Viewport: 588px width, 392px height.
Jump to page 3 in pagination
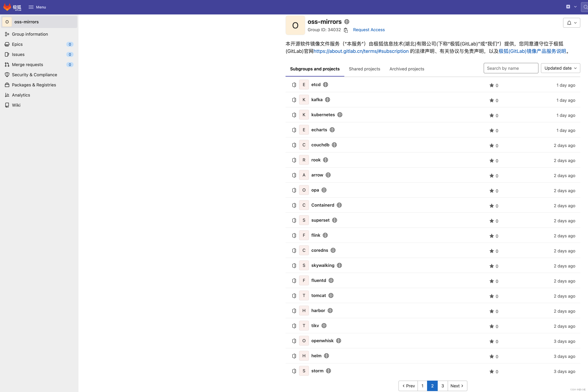442,386
